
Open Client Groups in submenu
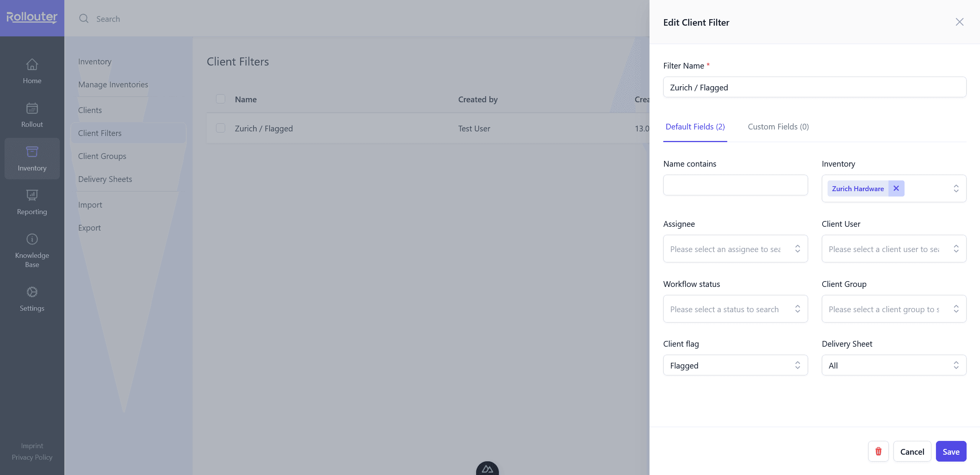click(102, 156)
